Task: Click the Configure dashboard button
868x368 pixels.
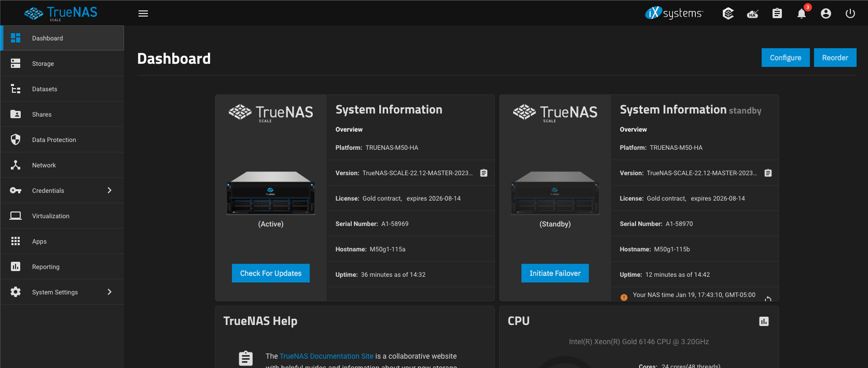Action: (x=785, y=58)
